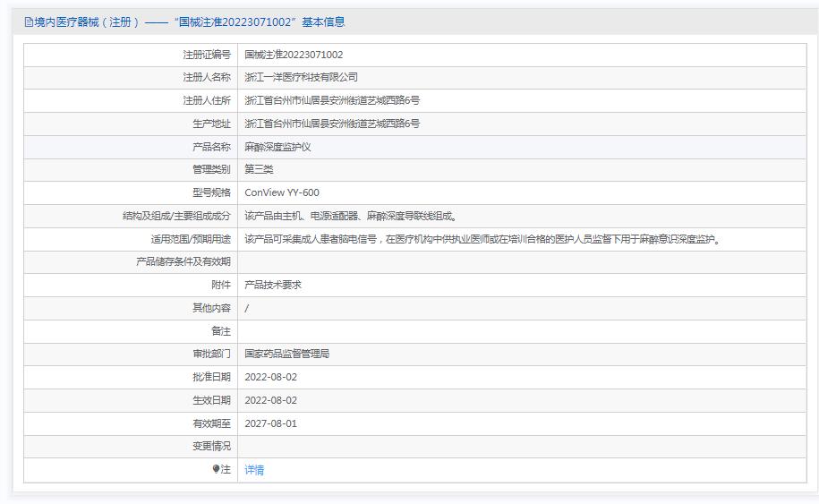Click the 产品储存条件及有效期 label
This screenshot has width=819, height=504.
click(x=183, y=261)
